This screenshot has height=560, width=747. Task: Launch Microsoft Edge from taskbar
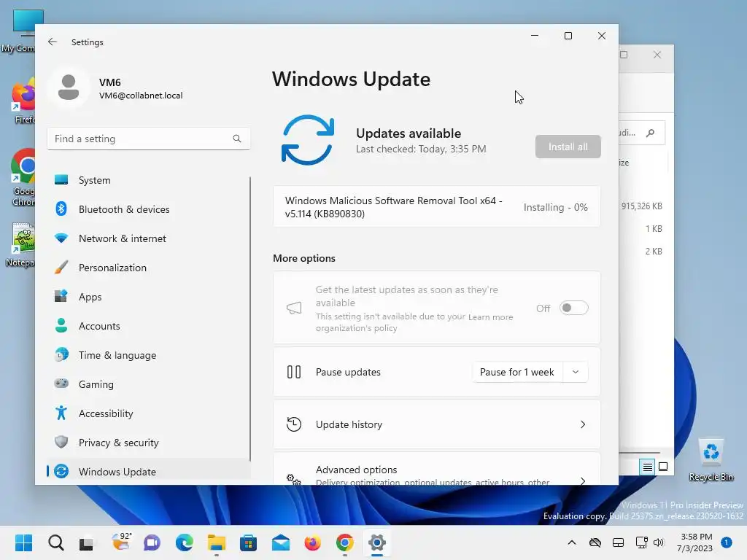coord(185,542)
